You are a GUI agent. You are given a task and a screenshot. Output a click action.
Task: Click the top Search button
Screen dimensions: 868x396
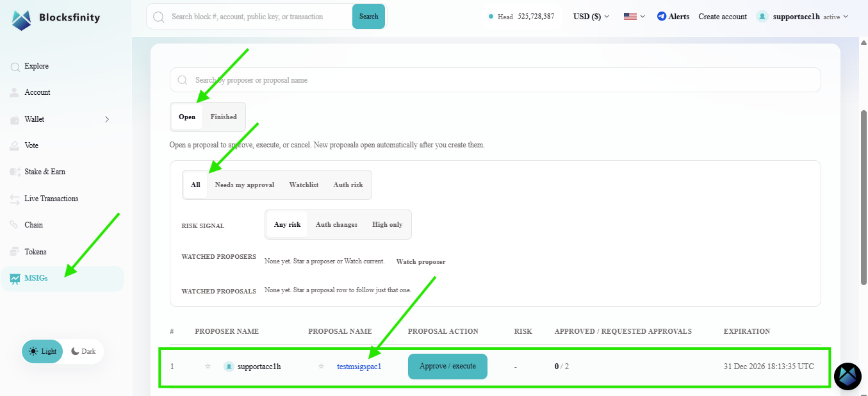(368, 17)
